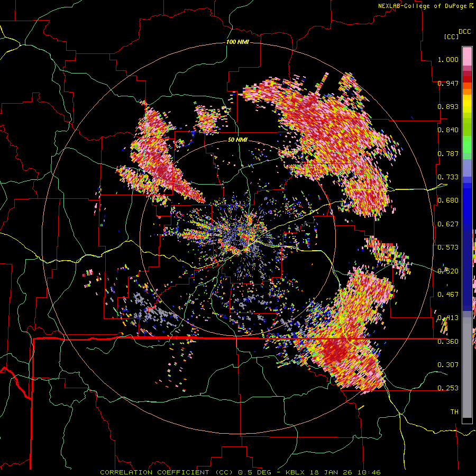The width and height of the screenshot is (476, 476).
Task: Click the 0.840 color scale label
Action: click(x=448, y=130)
